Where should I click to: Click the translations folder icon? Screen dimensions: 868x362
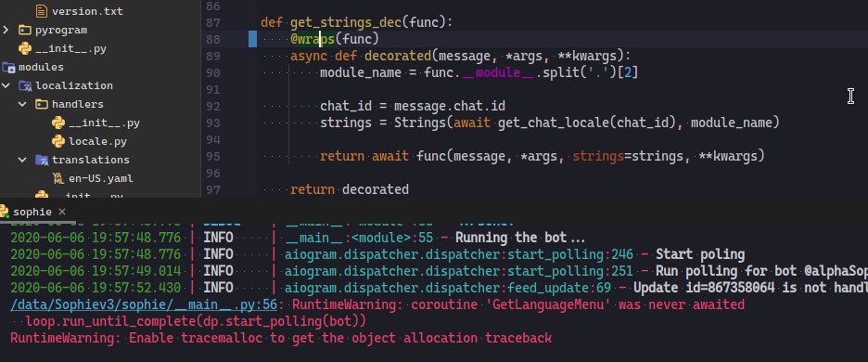click(x=42, y=161)
